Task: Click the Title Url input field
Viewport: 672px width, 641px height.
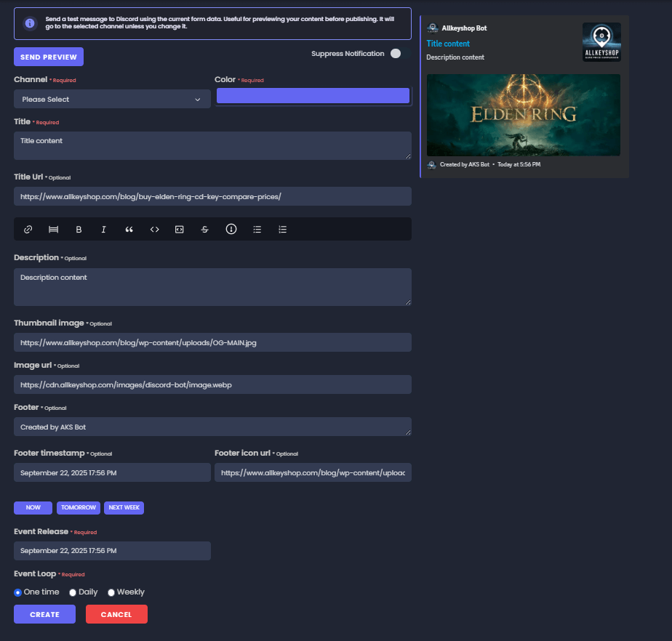Action: (x=212, y=196)
